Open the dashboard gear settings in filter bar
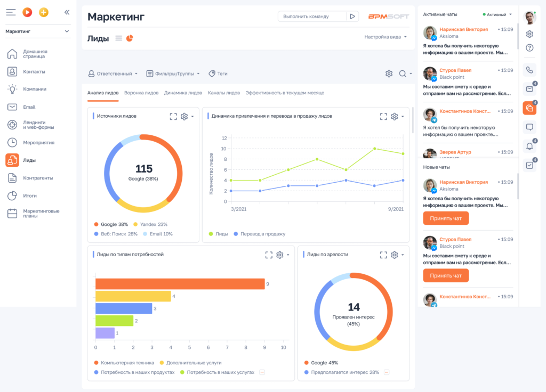Image resolution: width=546 pixels, height=392 pixels. click(389, 73)
